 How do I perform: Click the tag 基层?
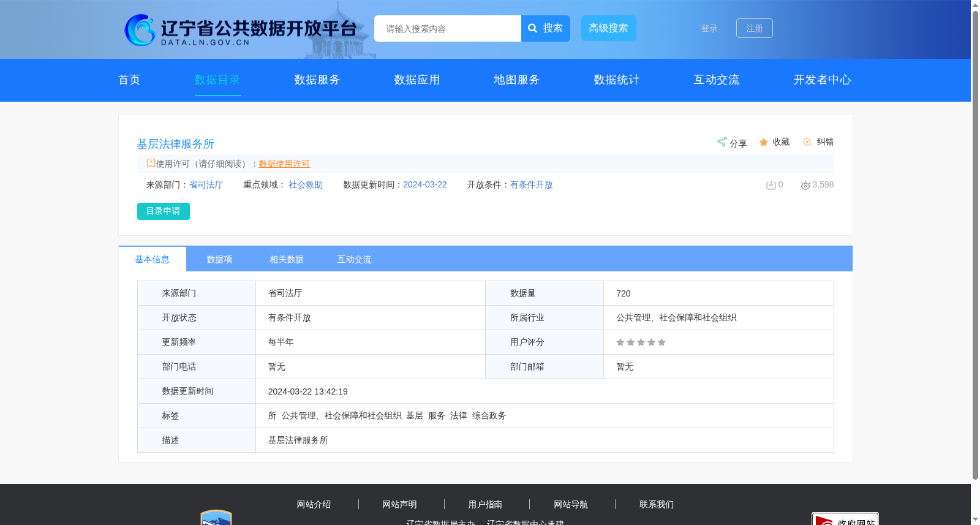(415, 415)
